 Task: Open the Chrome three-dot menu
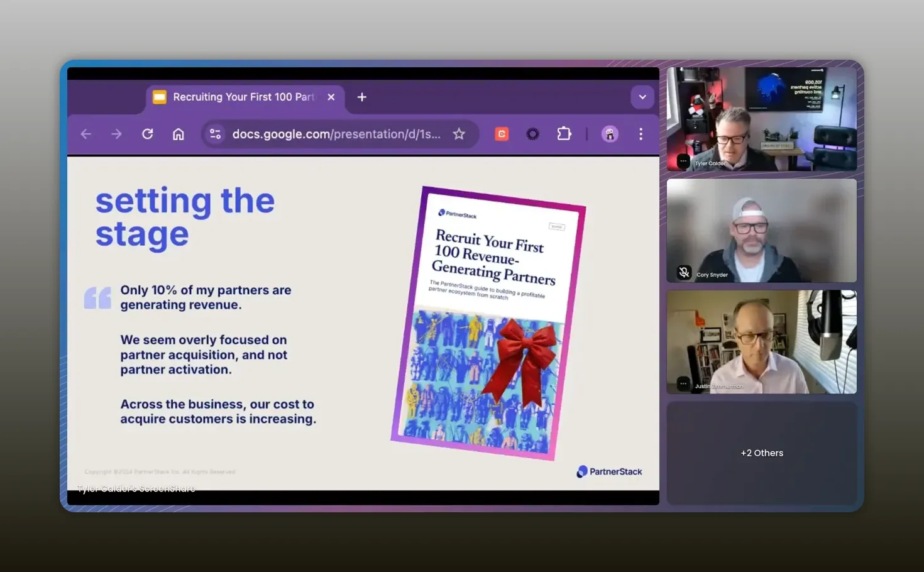click(x=641, y=134)
